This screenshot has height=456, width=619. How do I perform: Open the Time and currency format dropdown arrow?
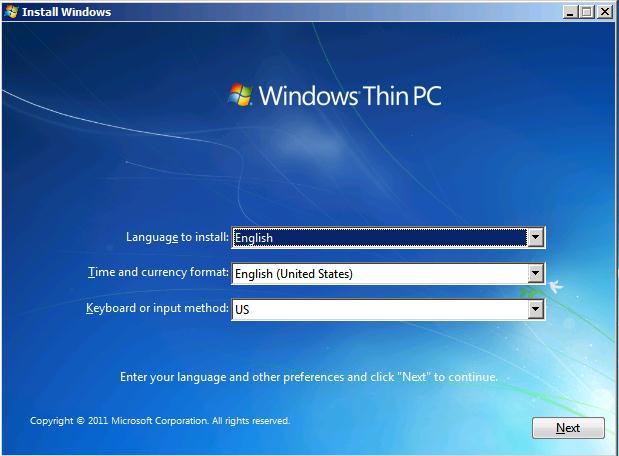[x=535, y=273]
